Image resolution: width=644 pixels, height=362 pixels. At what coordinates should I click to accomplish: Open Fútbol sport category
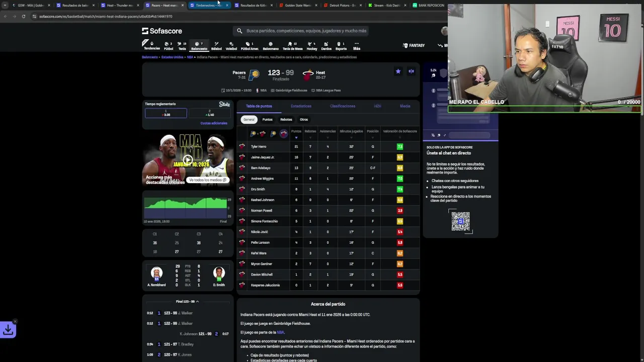(169, 46)
